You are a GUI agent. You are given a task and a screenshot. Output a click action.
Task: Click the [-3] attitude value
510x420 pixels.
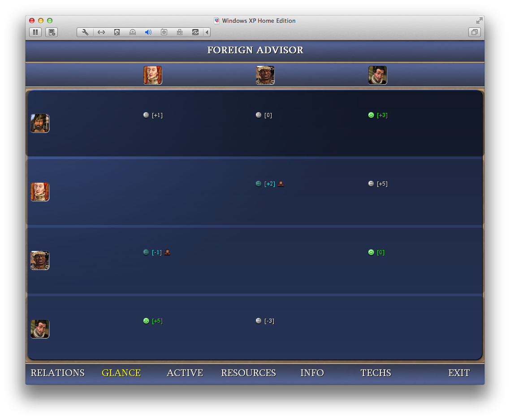click(x=269, y=321)
